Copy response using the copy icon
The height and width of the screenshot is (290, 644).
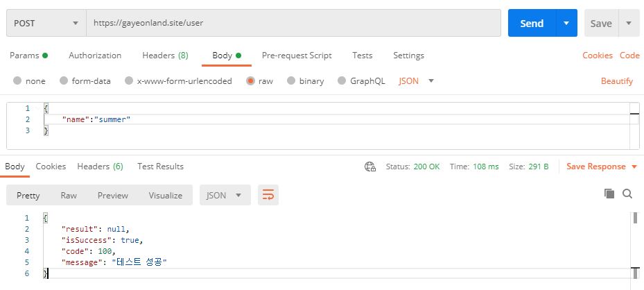pos(609,194)
